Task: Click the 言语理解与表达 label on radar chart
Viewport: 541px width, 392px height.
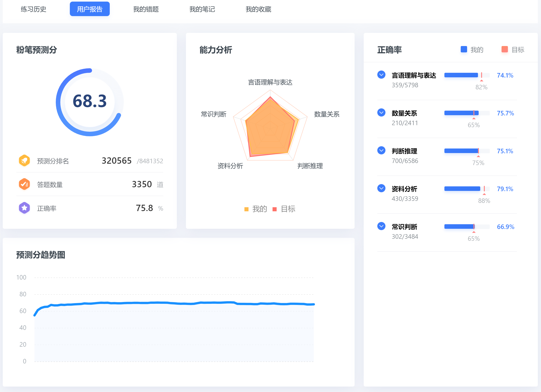Action: (270, 82)
